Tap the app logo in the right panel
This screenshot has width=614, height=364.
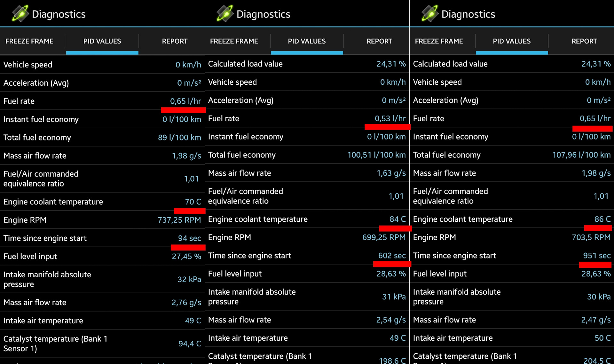(430, 13)
